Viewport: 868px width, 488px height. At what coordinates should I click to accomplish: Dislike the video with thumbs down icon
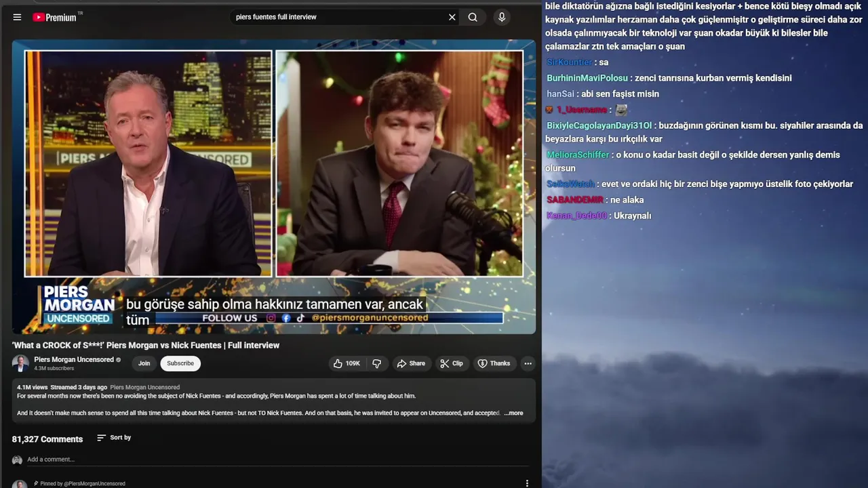pos(377,363)
